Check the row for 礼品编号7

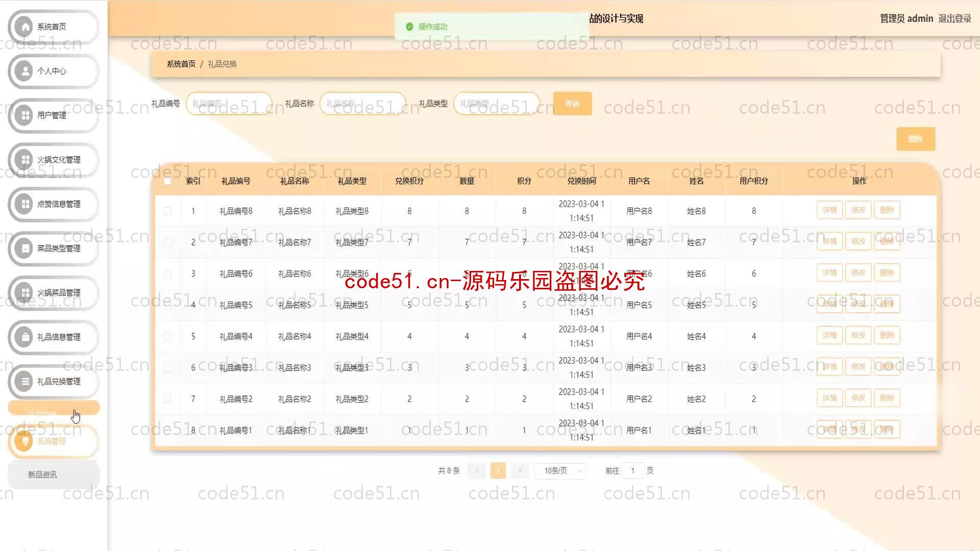coord(167,242)
